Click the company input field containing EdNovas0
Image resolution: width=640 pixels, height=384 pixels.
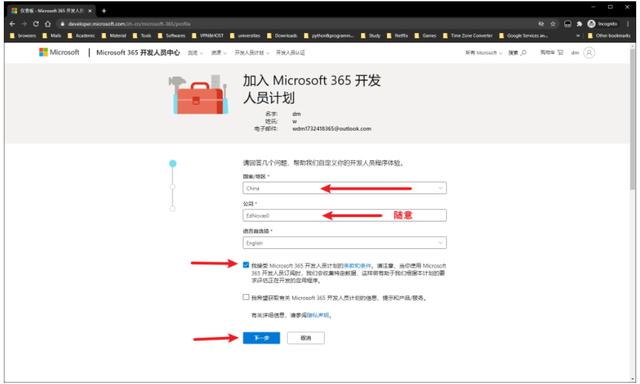point(344,215)
